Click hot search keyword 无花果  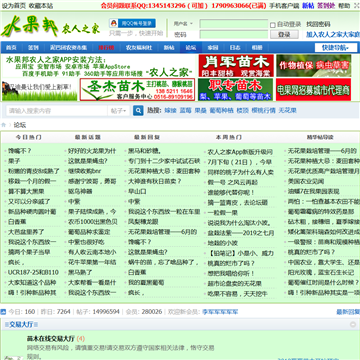point(287,111)
